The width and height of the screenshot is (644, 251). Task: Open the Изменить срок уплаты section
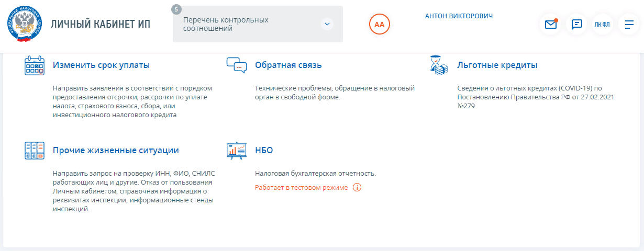click(x=101, y=65)
